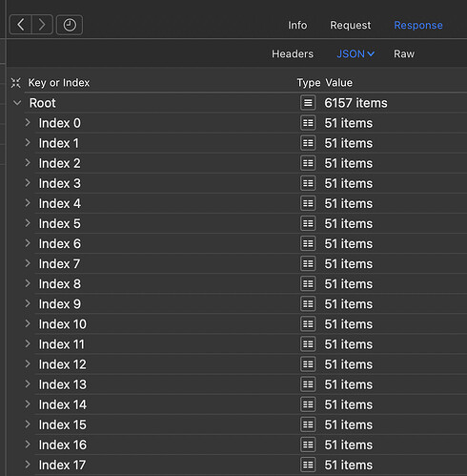Show the Raw response view
This screenshot has width=467, height=476.
(404, 53)
